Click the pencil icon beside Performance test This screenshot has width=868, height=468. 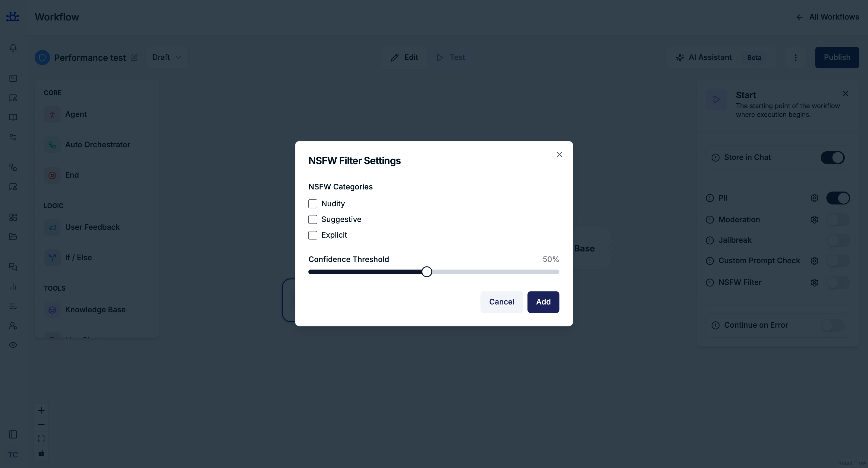pos(134,58)
